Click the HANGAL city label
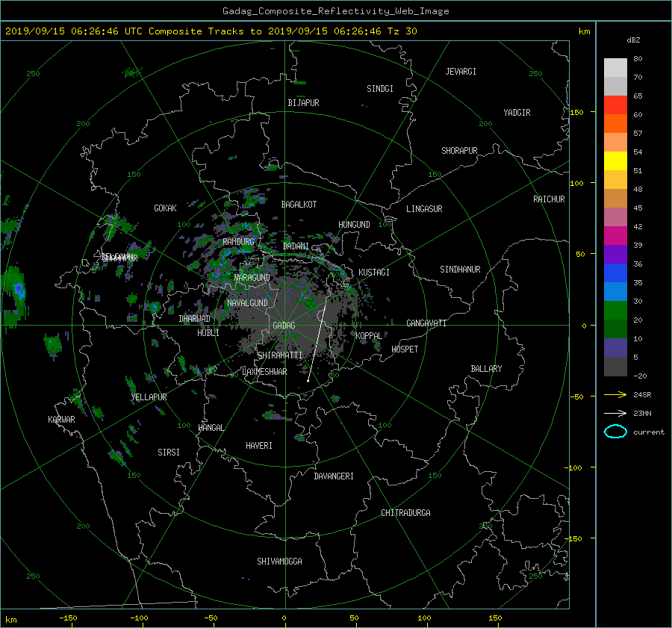Screen dimensions: 672x628 click(x=211, y=428)
